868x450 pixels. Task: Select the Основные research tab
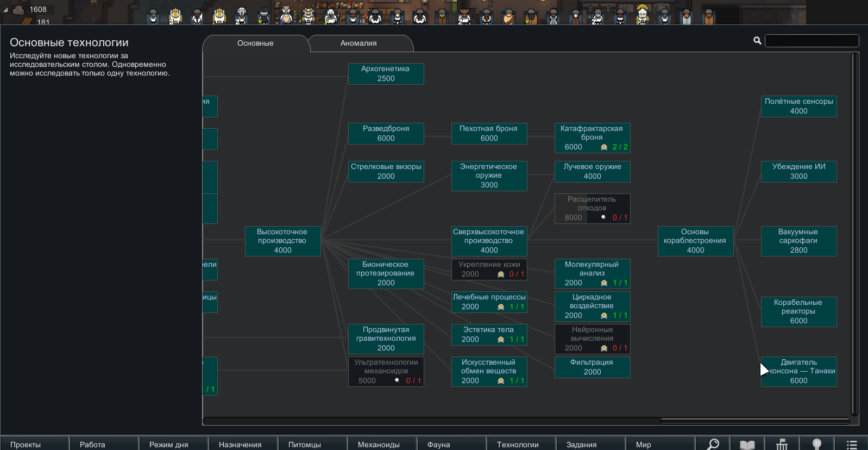click(255, 43)
